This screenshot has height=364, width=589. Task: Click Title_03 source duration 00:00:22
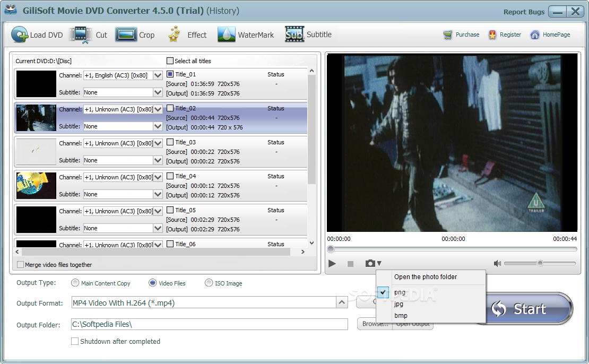pos(203,152)
